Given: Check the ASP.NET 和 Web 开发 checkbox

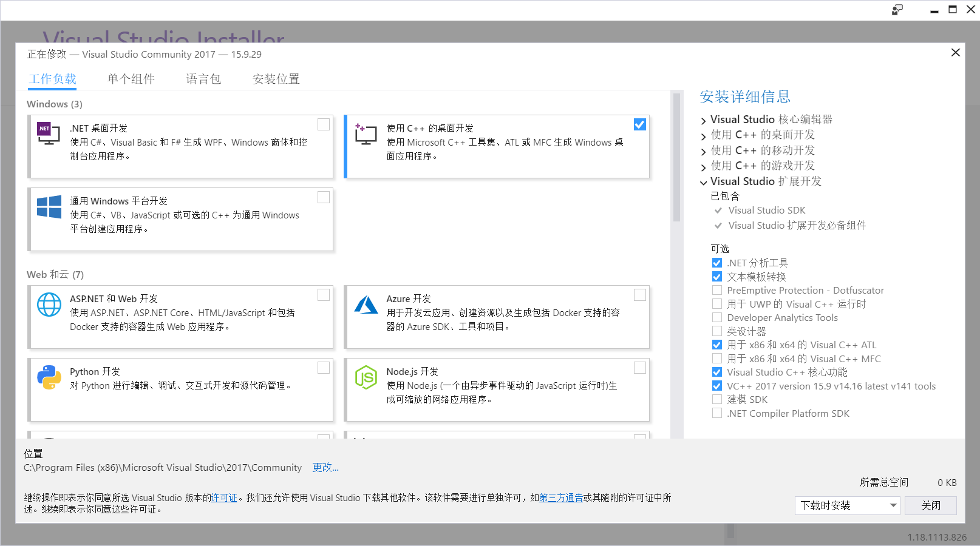Looking at the screenshot, I should coord(324,295).
